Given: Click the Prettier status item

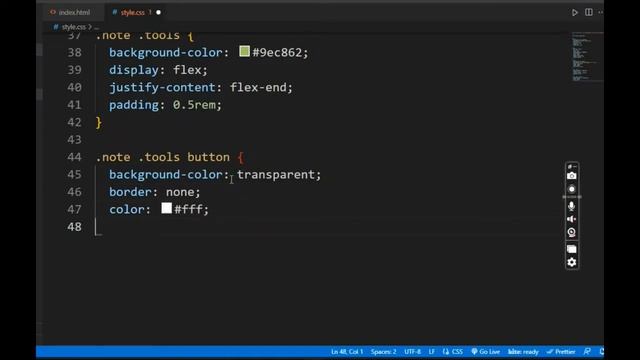Looking at the screenshot, I should pos(561,352).
